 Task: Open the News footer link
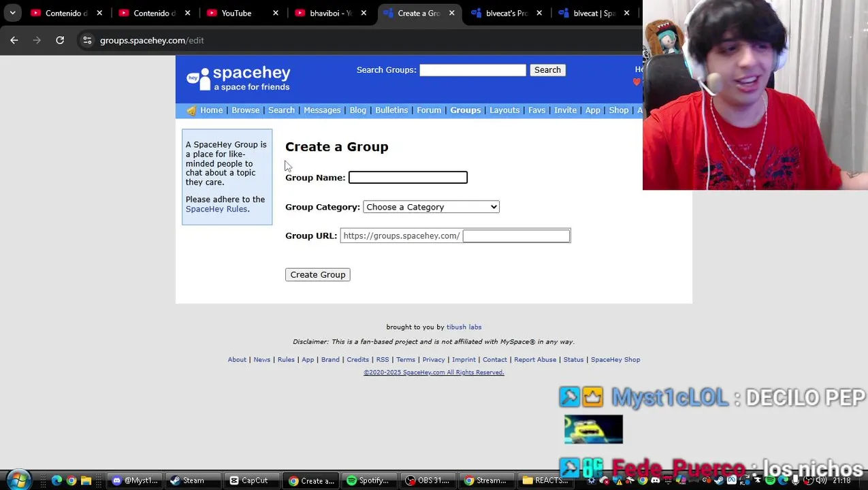pyautogui.click(x=262, y=360)
